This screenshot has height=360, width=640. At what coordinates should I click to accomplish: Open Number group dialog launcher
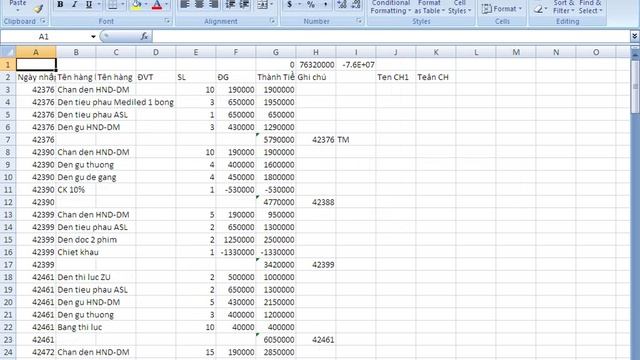(x=359, y=21)
